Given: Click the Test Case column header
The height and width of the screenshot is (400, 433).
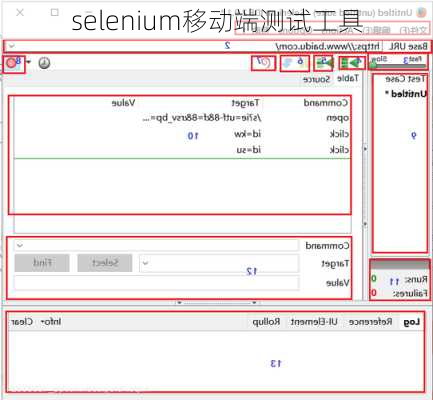Looking at the screenshot, I should 405,79.
